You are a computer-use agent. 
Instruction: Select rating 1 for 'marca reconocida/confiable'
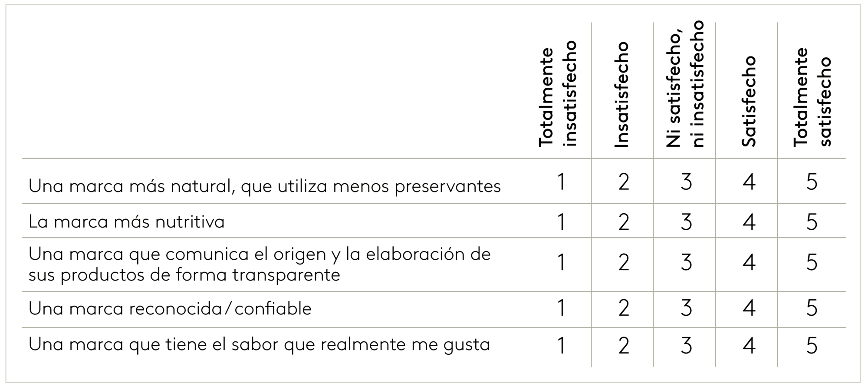561,308
